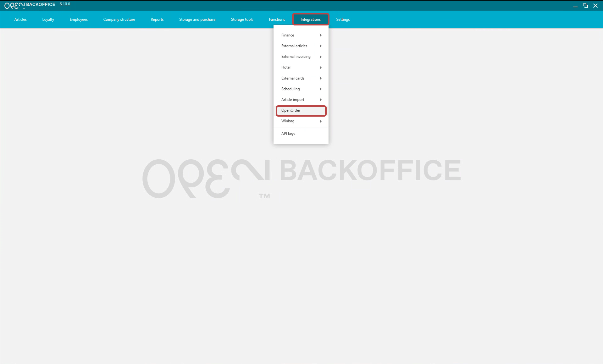Restore down the Backoffice window
Screen dimensions: 603x364
point(585,6)
